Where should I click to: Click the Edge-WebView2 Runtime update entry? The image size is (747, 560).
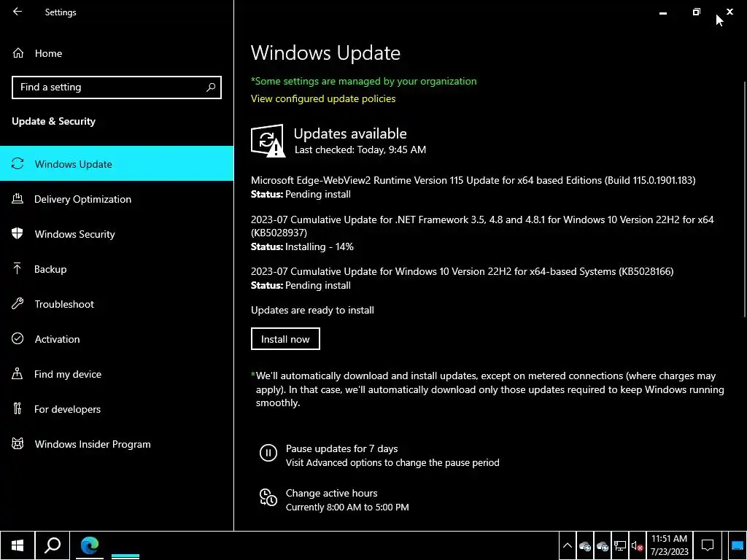click(x=473, y=181)
